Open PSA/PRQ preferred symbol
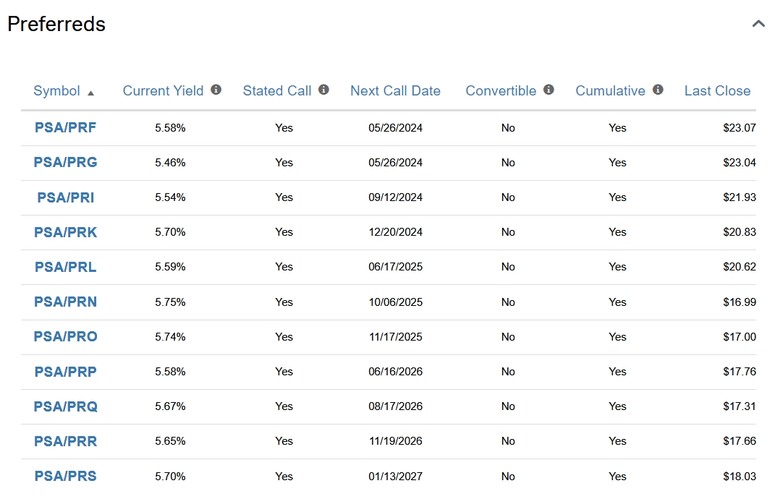This screenshot has width=780, height=499. (x=65, y=406)
